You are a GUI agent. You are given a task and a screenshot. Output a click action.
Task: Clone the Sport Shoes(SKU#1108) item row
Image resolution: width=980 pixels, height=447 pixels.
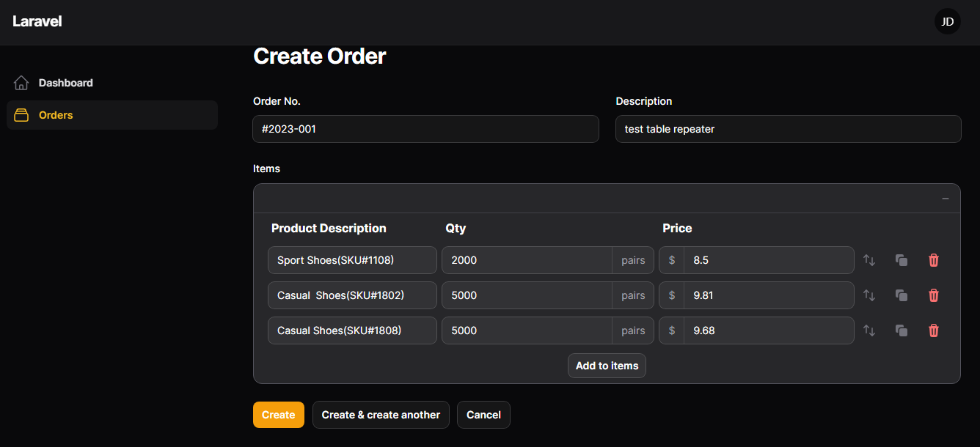click(x=902, y=260)
